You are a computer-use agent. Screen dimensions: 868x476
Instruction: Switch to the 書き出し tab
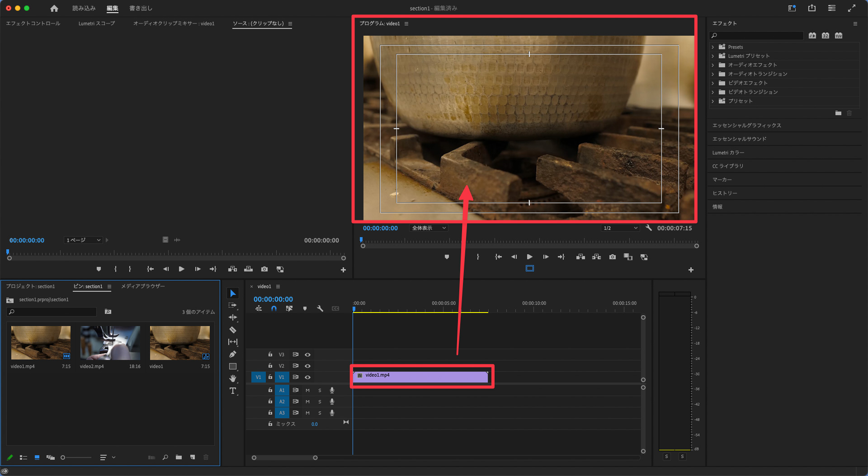coord(141,8)
